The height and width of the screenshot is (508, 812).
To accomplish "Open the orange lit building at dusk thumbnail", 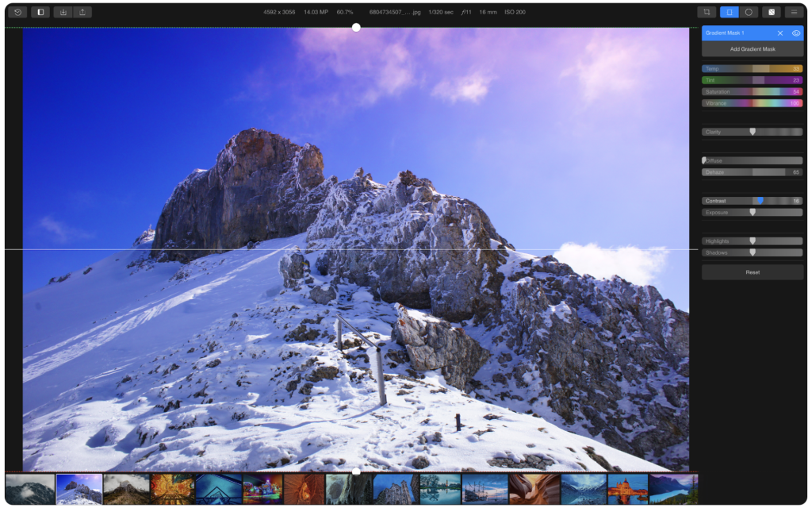I will [628, 489].
